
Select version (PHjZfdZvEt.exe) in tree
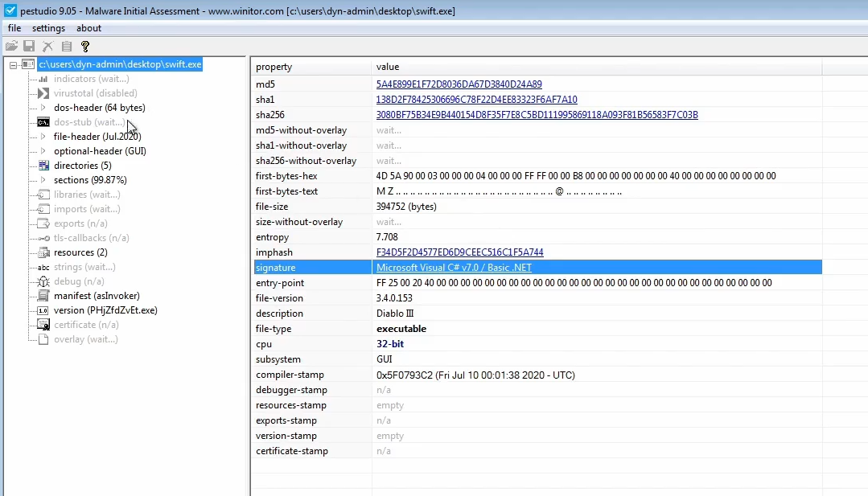tap(105, 310)
